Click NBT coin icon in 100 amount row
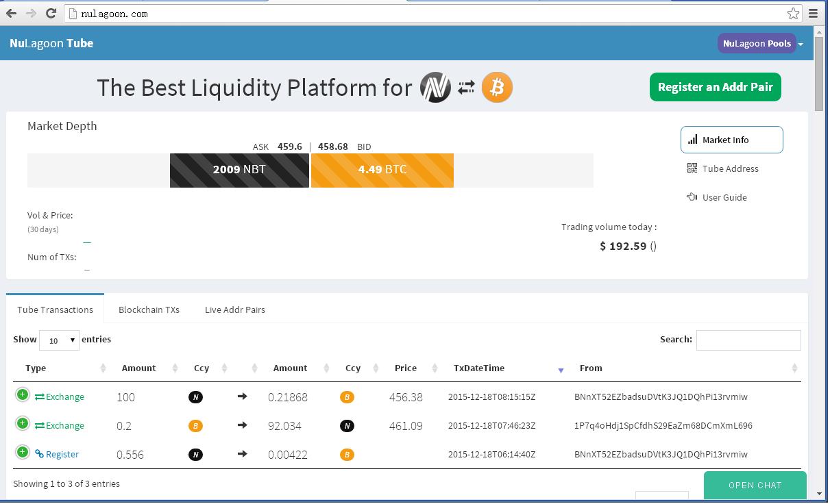Viewport: 830px width, 504px height. (195, 397)
